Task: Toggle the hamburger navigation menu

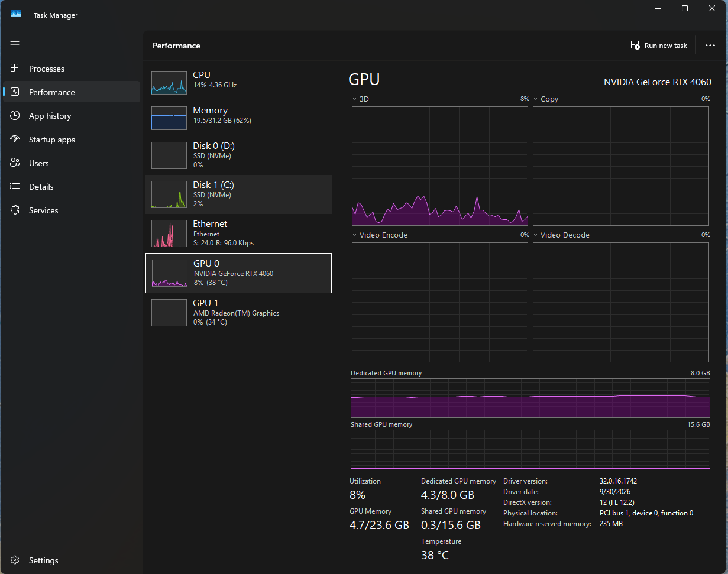Action: tap(15, 44)
